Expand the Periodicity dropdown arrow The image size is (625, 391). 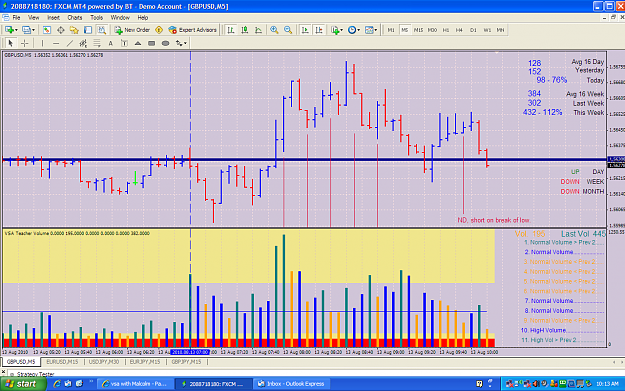pos(359,30)
